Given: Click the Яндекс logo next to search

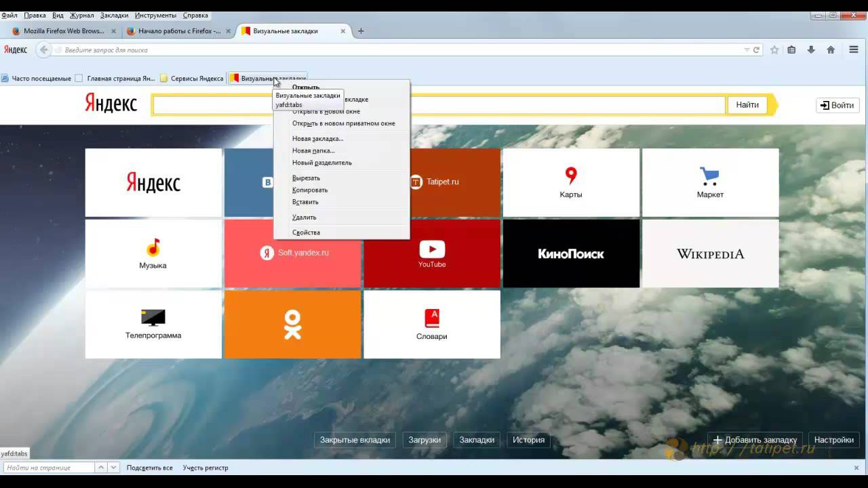Looking at the screenshot, I should (111, 103).
